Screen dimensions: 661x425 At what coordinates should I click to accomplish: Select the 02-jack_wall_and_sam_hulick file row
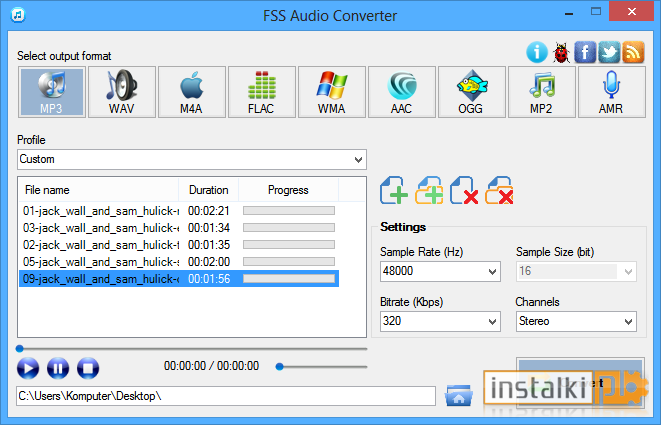[x=179, y=245]
